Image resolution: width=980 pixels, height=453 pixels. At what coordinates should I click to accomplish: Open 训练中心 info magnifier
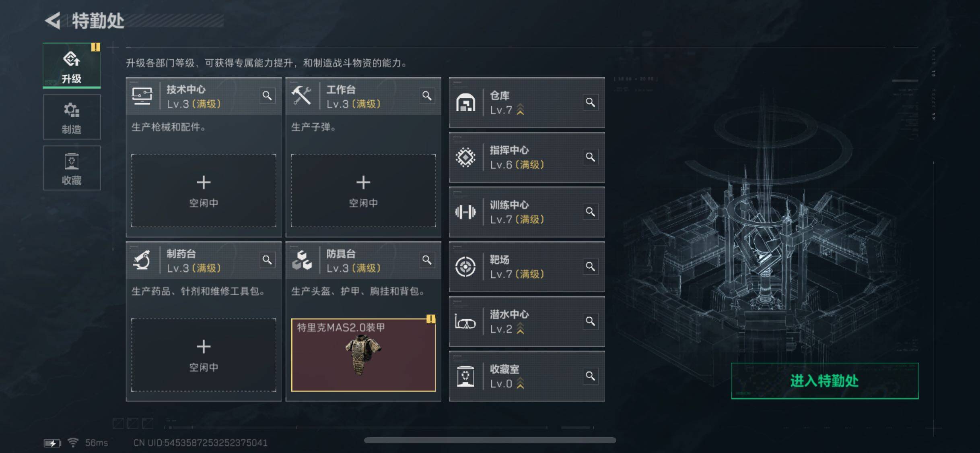click(x=590, y=212)
